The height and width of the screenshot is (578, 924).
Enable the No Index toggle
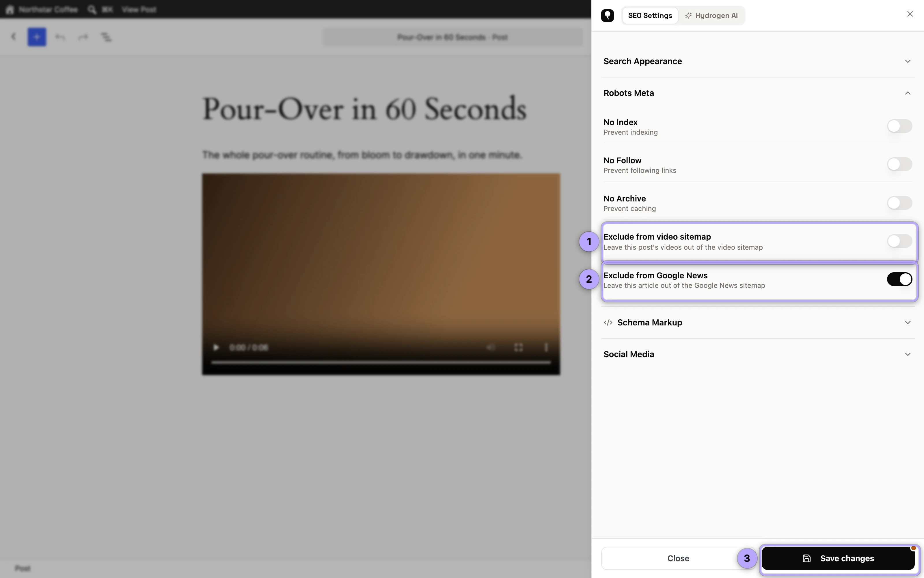click(x=899, y=126)
